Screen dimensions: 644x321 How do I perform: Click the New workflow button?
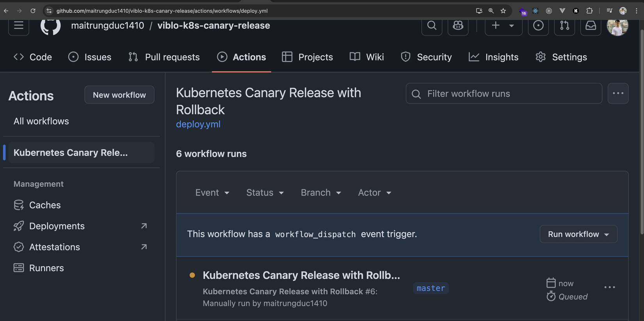[x=119, y=95]
